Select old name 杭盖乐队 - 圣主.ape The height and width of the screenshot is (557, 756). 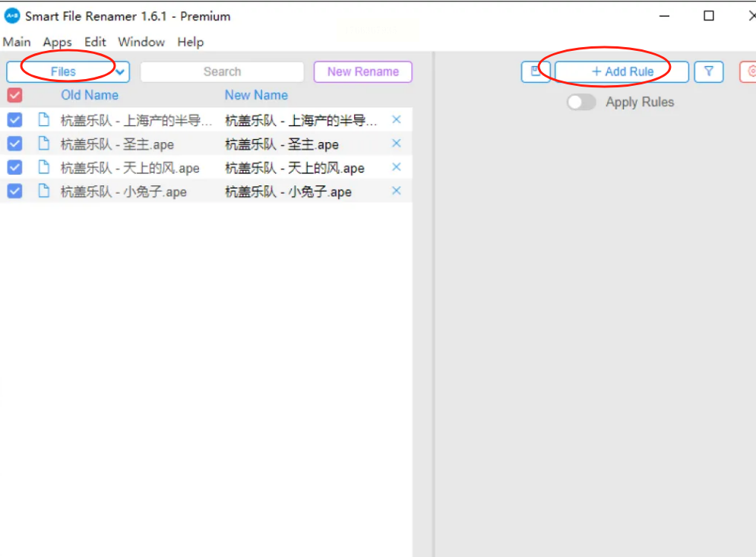[x=117, y=144]
